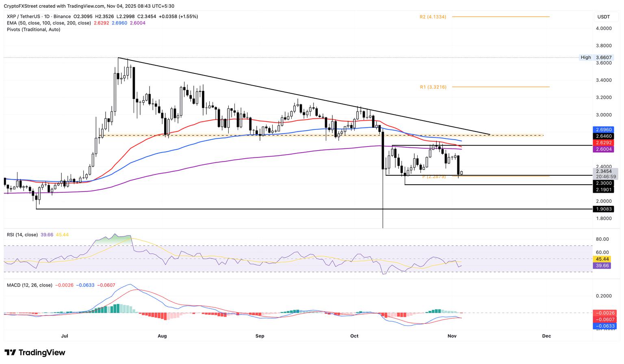The image size is (624, 364).
Task: Select the Pivots (Traditional, Auto) legend
Action: (x=33, y=29)
